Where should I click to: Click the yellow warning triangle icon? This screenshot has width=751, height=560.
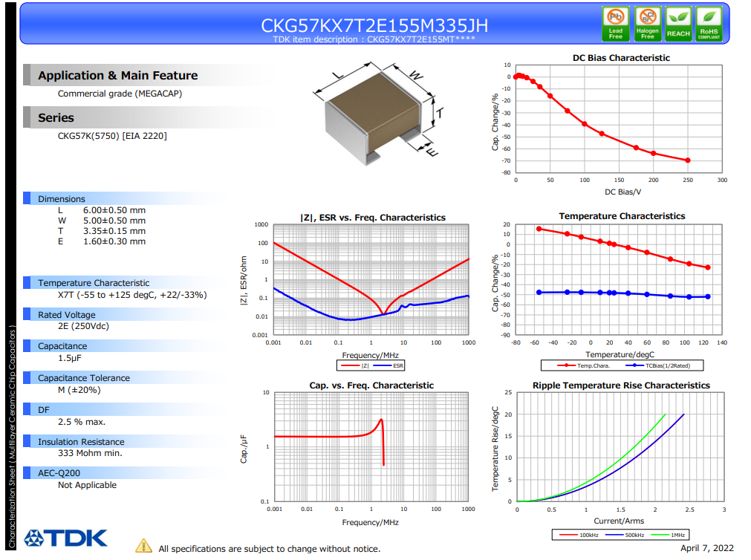click(143, 545)
